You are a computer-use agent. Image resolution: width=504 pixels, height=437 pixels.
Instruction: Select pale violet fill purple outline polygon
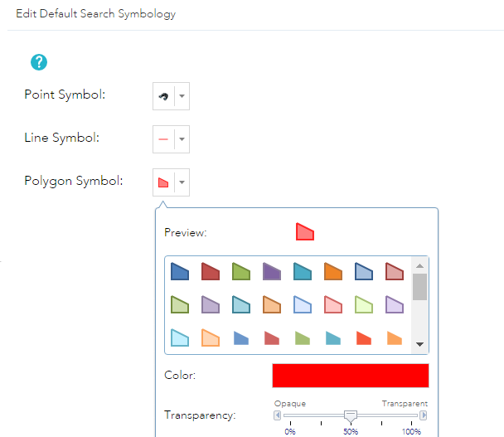tap(395, 304)
